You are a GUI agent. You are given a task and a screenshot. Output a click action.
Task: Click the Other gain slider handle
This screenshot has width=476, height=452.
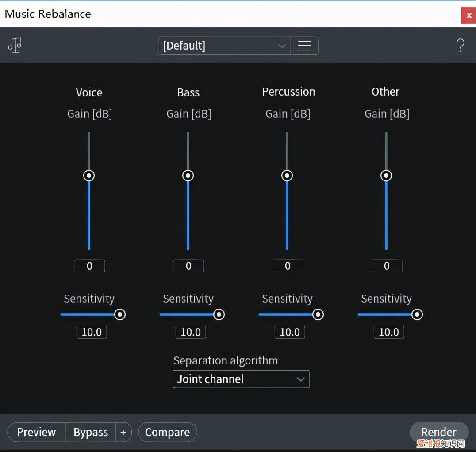tap(386, 176)
